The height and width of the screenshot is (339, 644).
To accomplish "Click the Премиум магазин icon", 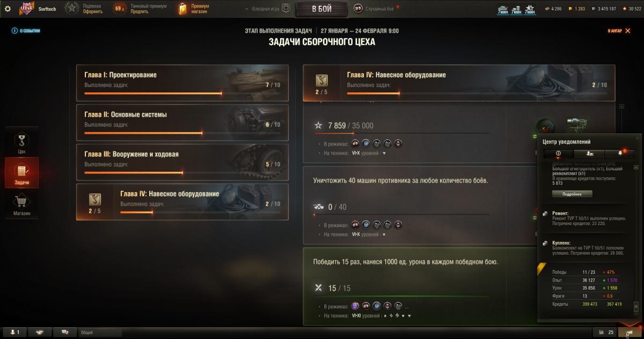I will pyautogui.click(x=183, y=9).
